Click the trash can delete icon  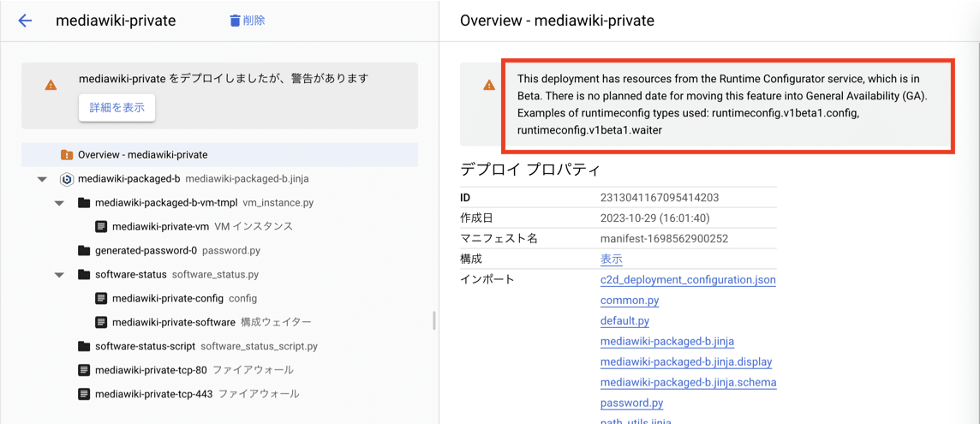point(235,21)
